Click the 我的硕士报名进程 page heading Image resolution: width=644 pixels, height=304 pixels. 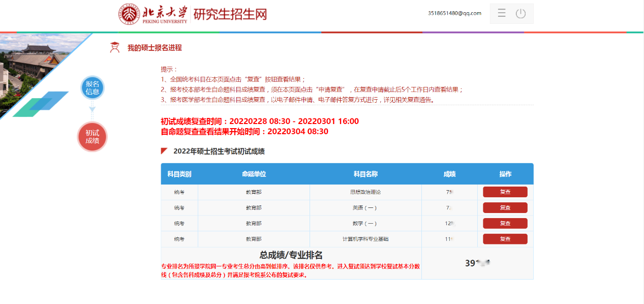155,48
